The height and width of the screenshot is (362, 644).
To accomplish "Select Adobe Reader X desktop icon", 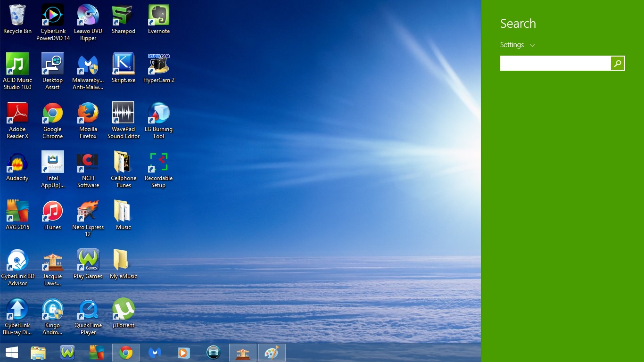I will point(17,121).
